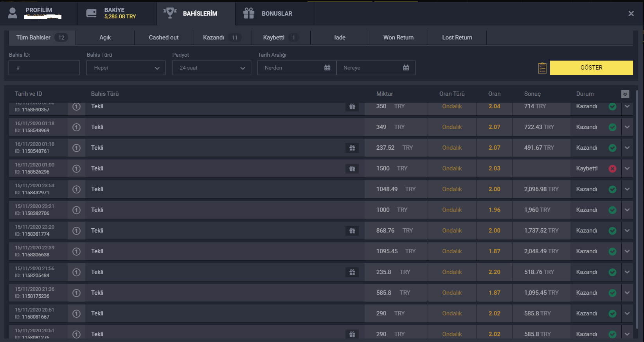
Task: Open the Periyot 24 saat dropdown
Action: (212, 68)
